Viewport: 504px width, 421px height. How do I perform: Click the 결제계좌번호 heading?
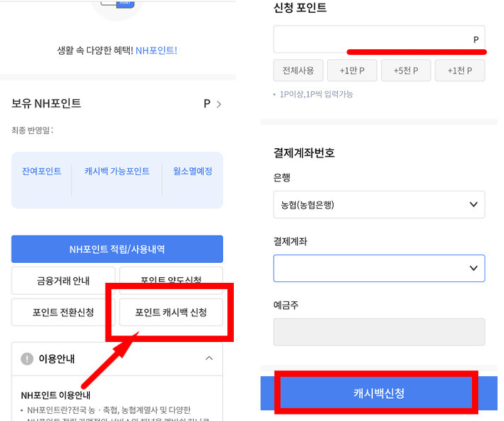(x=304, y=152)
